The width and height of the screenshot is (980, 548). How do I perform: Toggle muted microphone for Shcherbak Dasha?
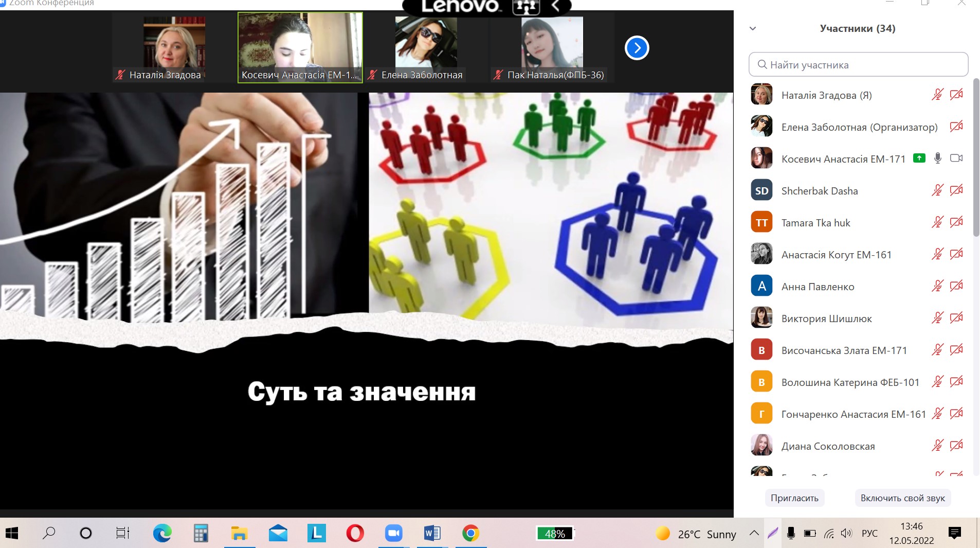pyautogui.click(x=937, y=190)
